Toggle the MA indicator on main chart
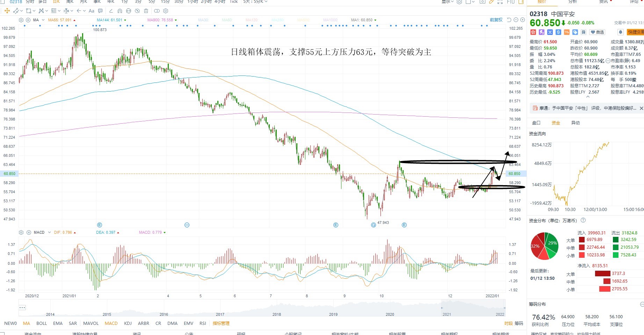 [27, 323]
